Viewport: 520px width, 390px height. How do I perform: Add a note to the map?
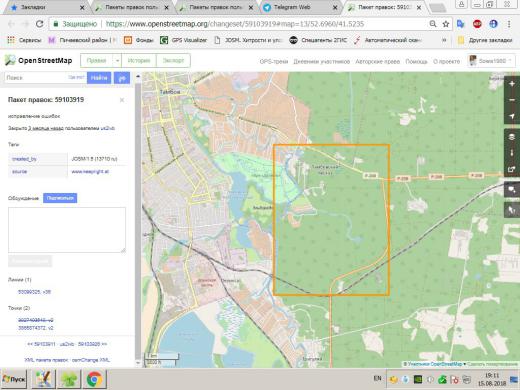pos(512,190)
